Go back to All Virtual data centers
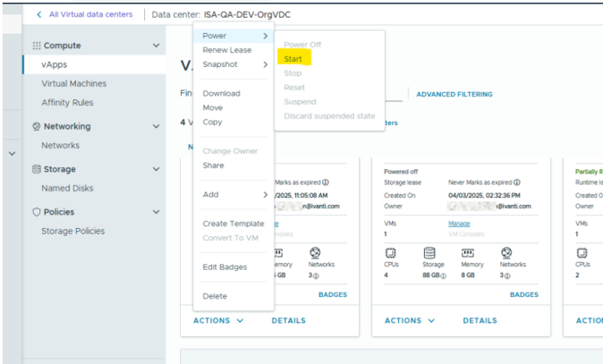The height and width of the screenshot is (364, 603). click(84, 14)
